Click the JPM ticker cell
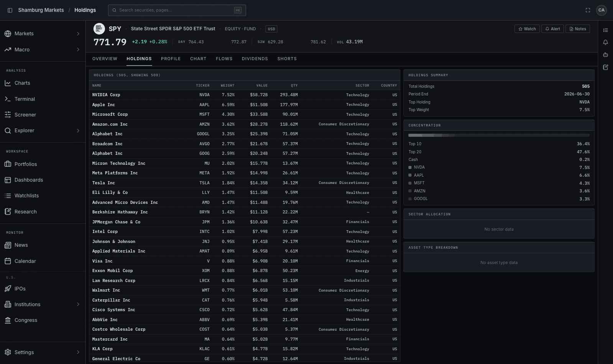 point(206,222)
